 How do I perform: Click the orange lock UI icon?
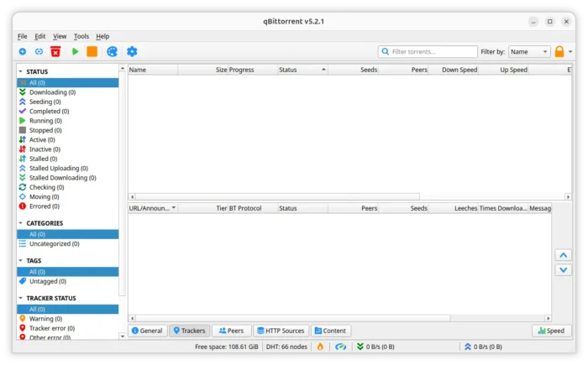click(559, 51)
